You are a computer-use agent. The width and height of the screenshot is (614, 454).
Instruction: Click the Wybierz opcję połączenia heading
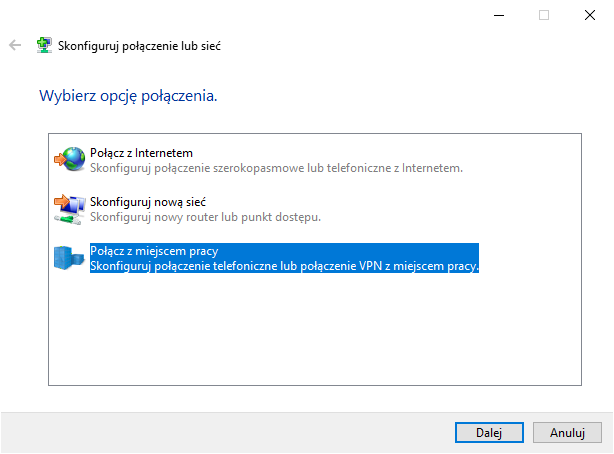[x=128, y=96]
